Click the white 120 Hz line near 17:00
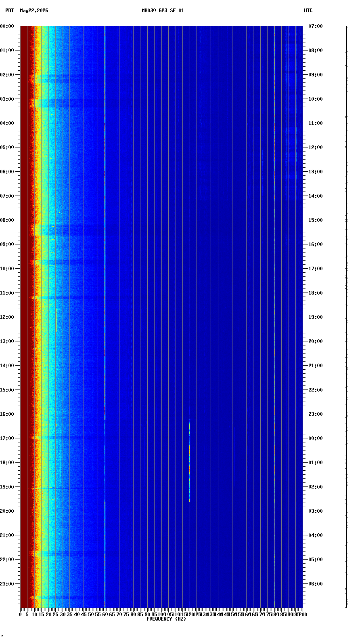The image size is (364, 640). [x=190, y=461]
